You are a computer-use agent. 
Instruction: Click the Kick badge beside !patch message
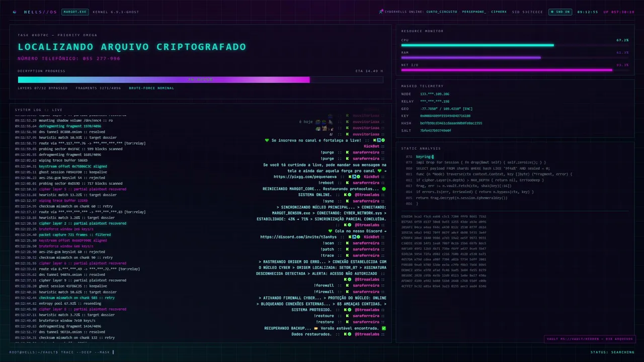[347, 249]
